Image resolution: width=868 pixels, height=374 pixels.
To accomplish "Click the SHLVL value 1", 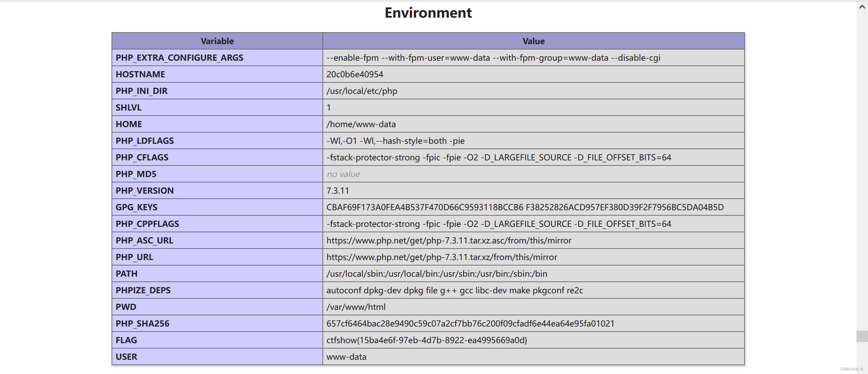I will pyautogui.click(x=329, y=107).
